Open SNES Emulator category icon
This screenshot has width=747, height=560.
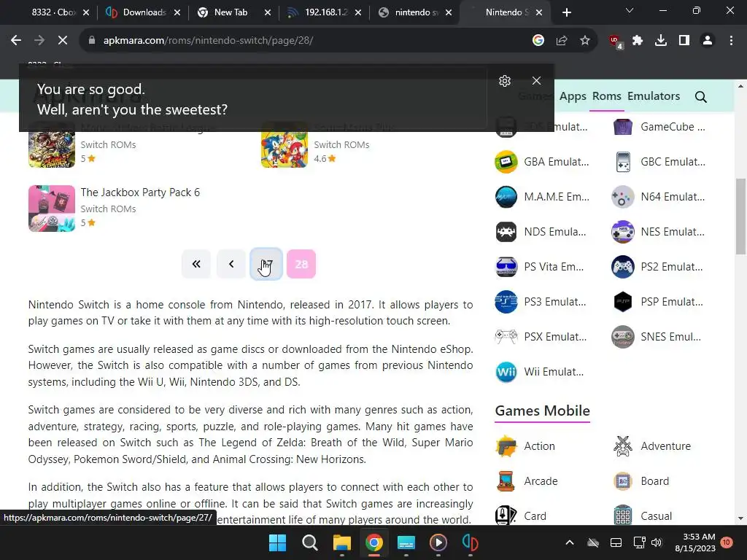[623, 337]
